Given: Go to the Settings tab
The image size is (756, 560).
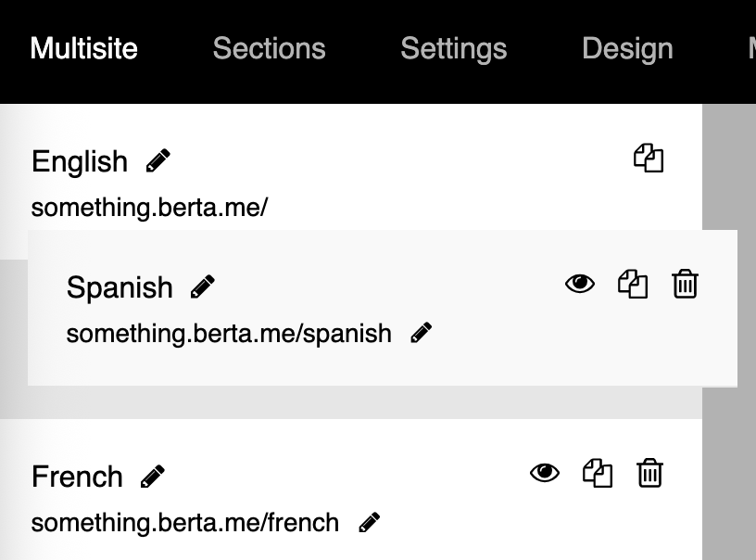Looking at the screenshot, I should (454, 48).
